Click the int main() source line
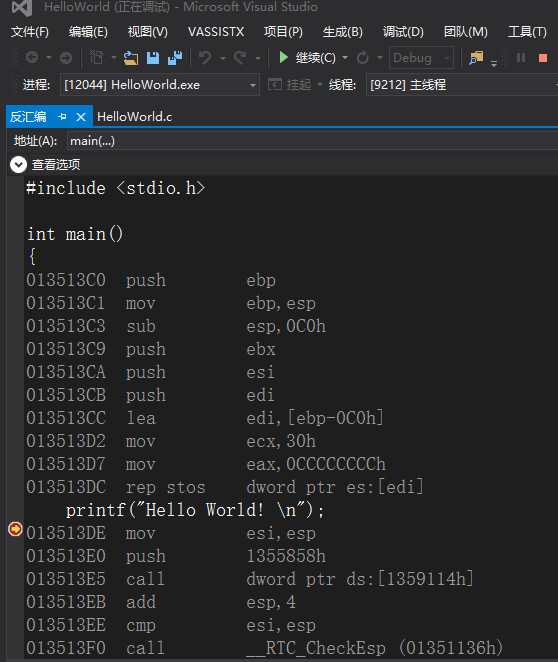 point(75,234)
